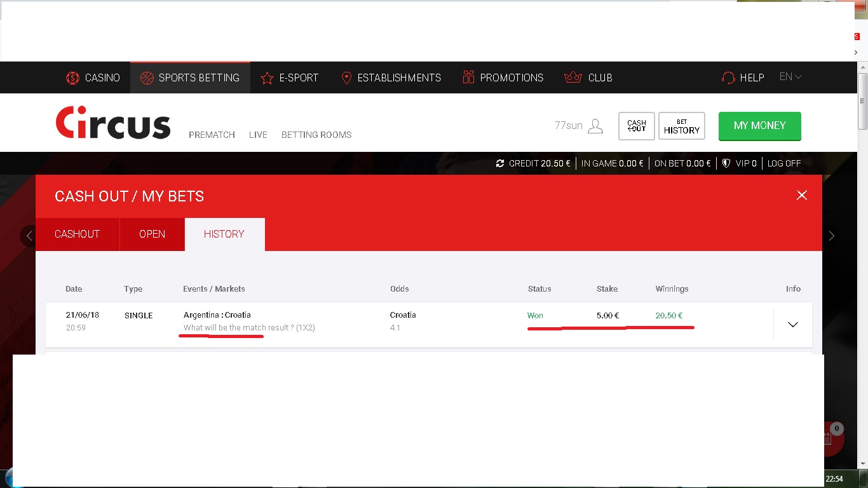Open the Live betting link
Screen dimensions: 868x488
click(258, 135)
